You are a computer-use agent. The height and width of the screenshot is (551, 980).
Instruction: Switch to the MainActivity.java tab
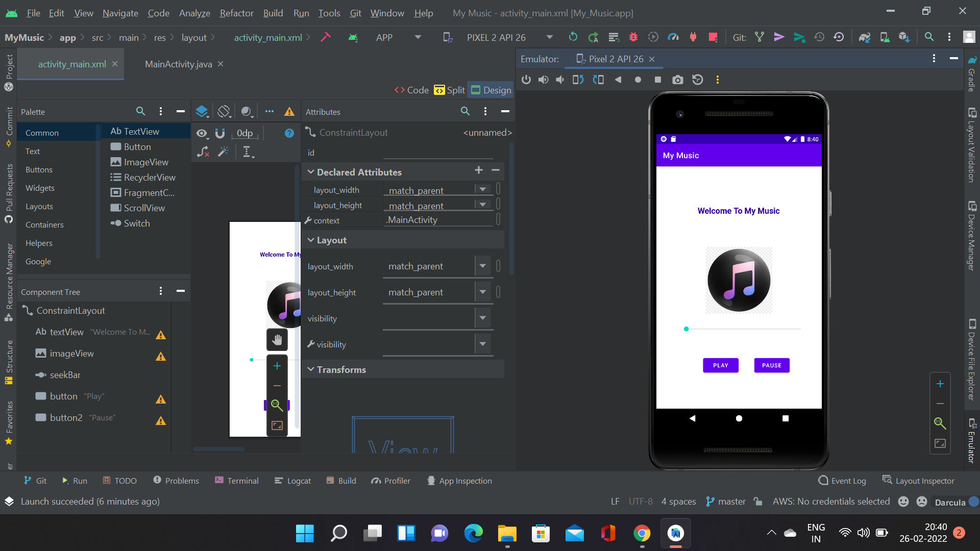(178, 64)
